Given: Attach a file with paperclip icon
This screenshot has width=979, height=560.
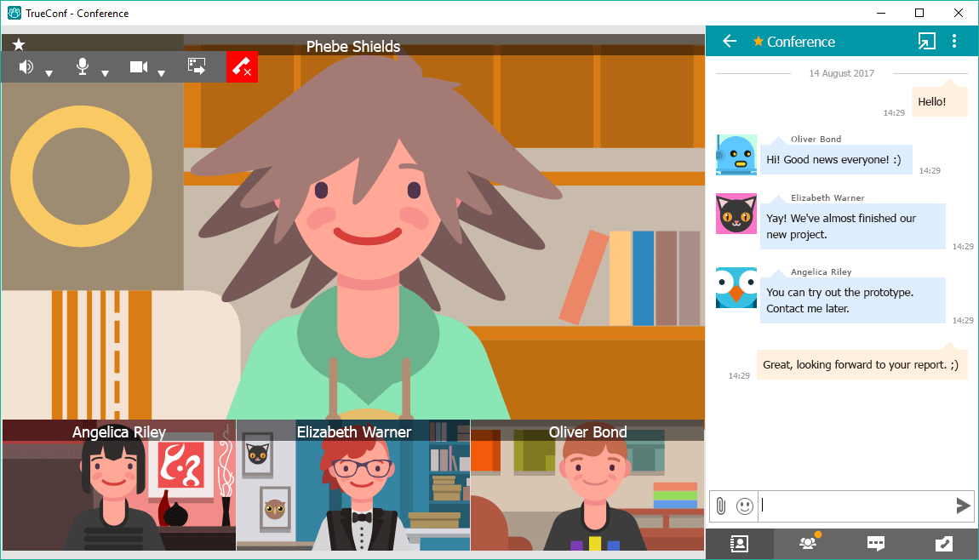Looking at the screenshot, I should pyautogui.click(x=721, y=506).
